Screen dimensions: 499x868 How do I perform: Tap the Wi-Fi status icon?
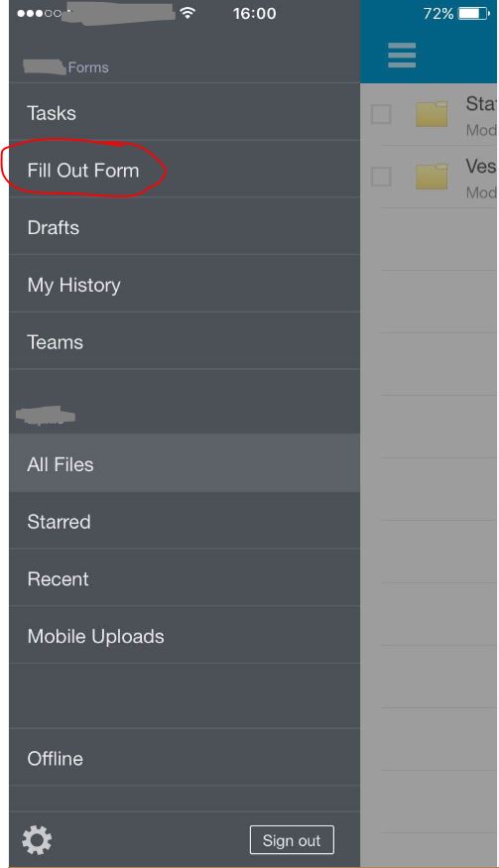point(187,13)
